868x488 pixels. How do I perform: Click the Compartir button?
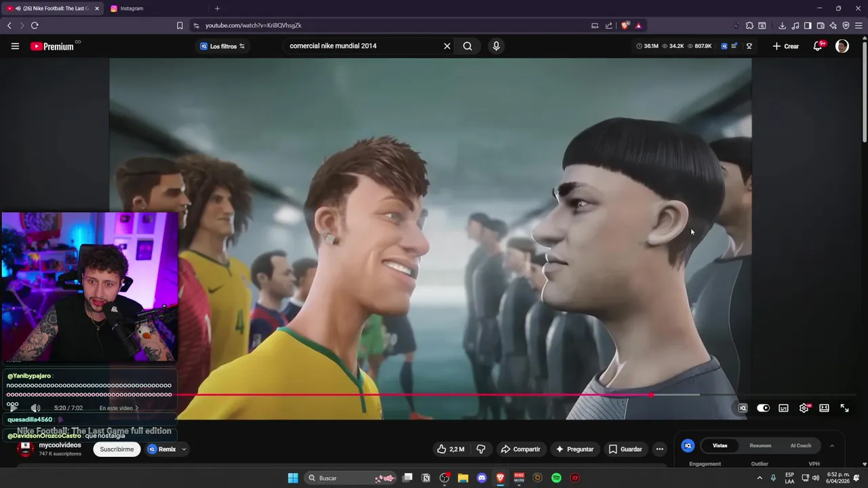point(520,449)
